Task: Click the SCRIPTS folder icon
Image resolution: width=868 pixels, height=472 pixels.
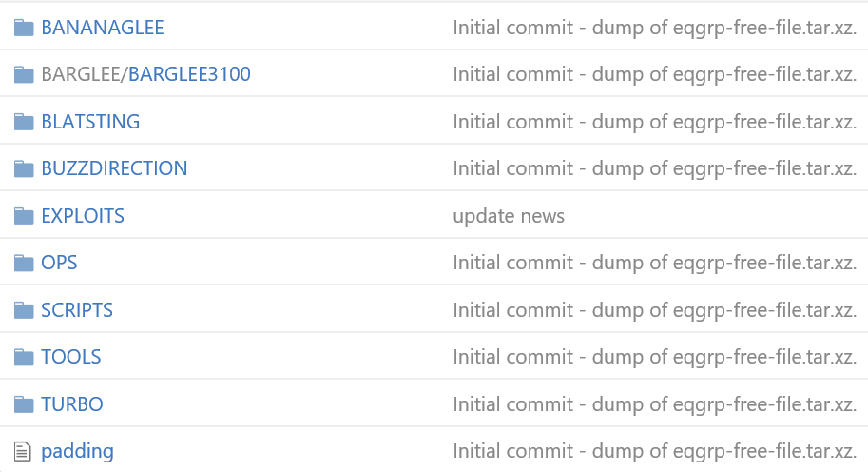Action: (23, 310)
